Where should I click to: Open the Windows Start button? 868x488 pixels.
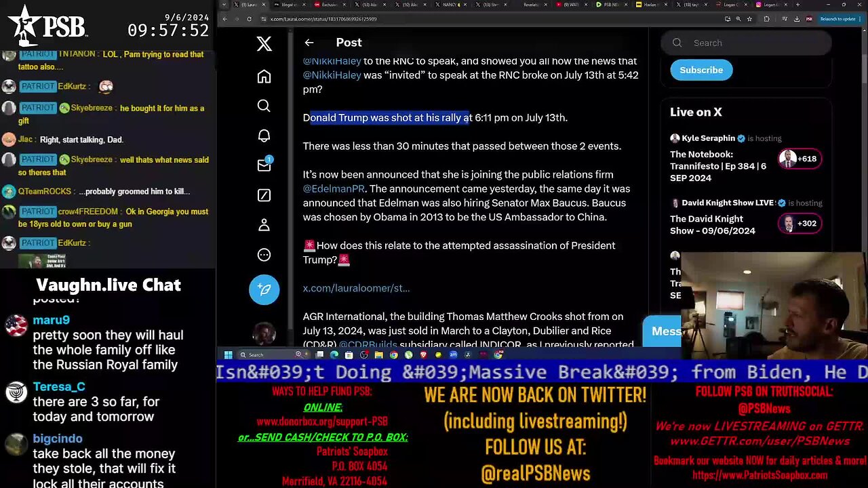(228, 354)
